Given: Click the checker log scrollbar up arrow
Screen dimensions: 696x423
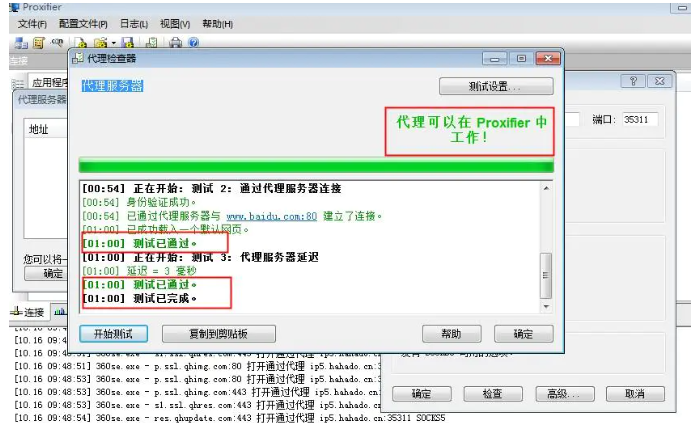Looking at the screenshot, I should click(x=546, y=188).
